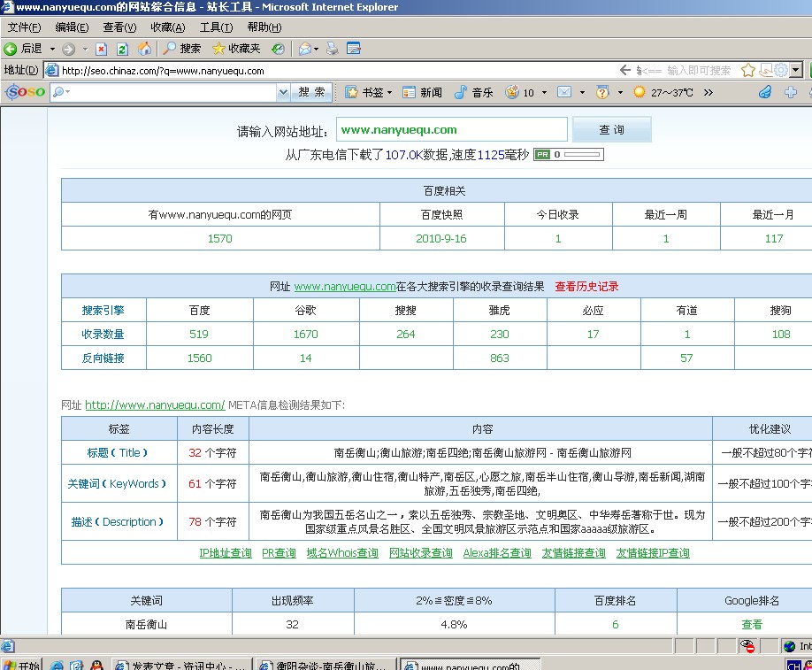Open the dropdown arrow next to 10

[x=544, y=93]
